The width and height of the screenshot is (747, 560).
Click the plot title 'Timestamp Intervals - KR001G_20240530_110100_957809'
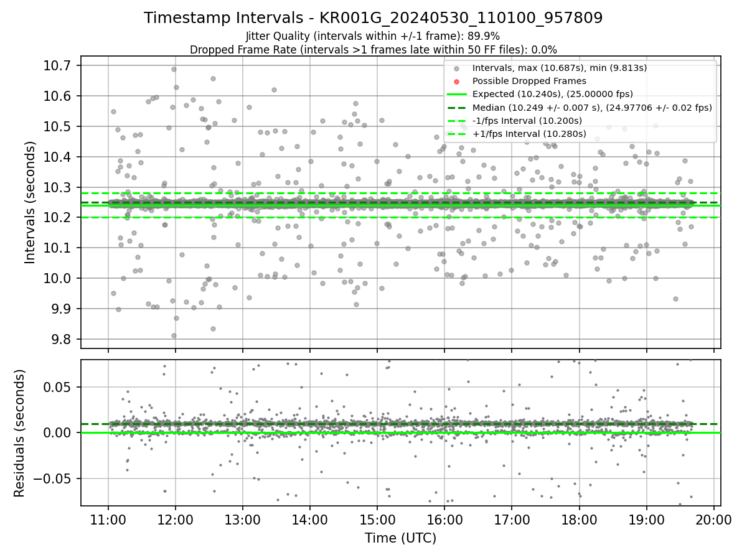click(x=373, y=18)
